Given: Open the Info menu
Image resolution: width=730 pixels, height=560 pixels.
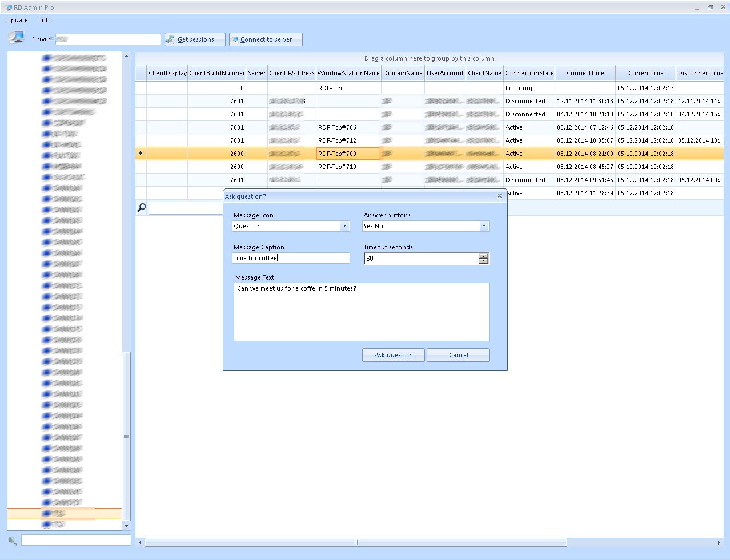Looking at the screenshot, I should coord(46,20).
